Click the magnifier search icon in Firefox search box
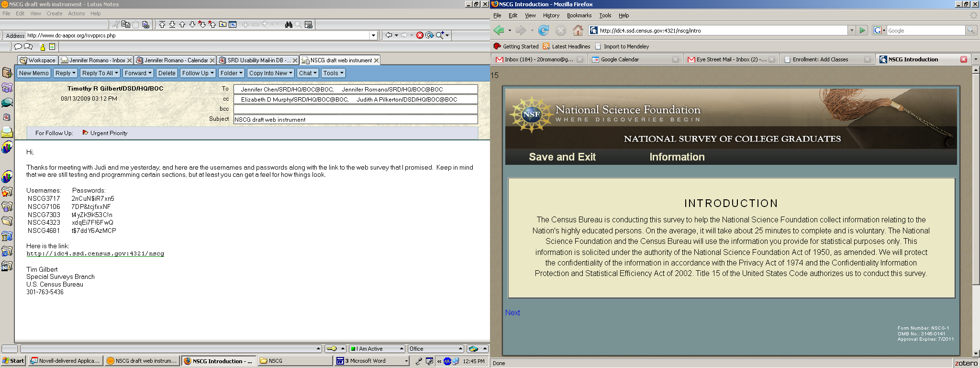Image resolution: width=980 pixels, height=368 pixels. click(971, 30)
